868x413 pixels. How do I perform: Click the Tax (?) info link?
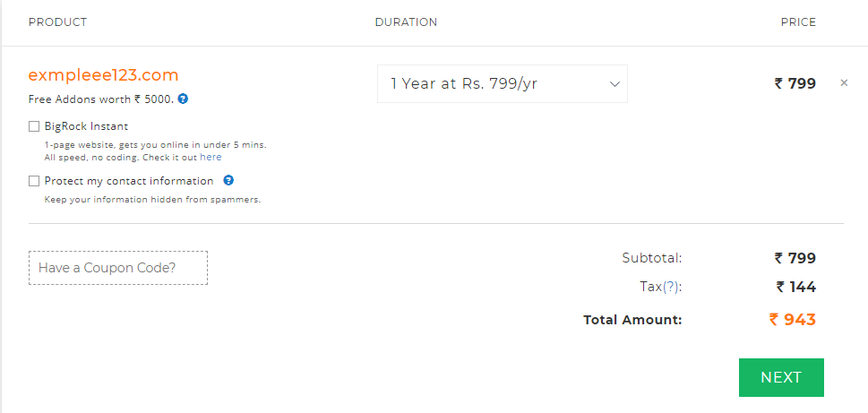point(672,288)
